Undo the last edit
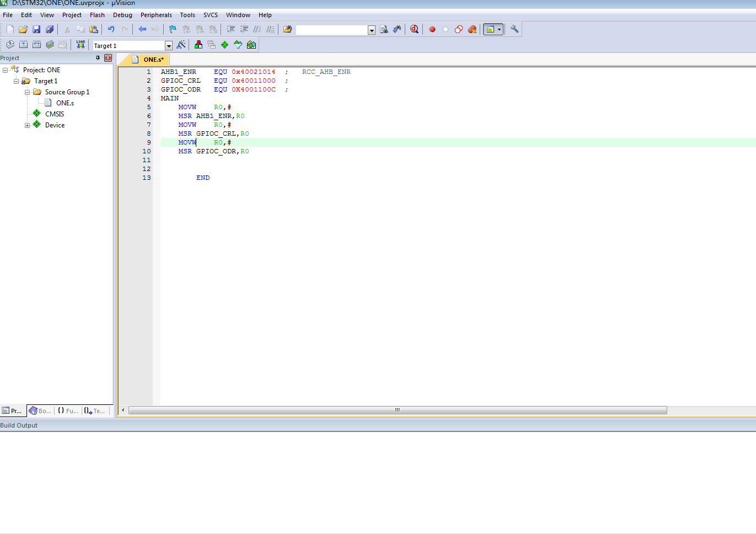 tap(111, 29)
